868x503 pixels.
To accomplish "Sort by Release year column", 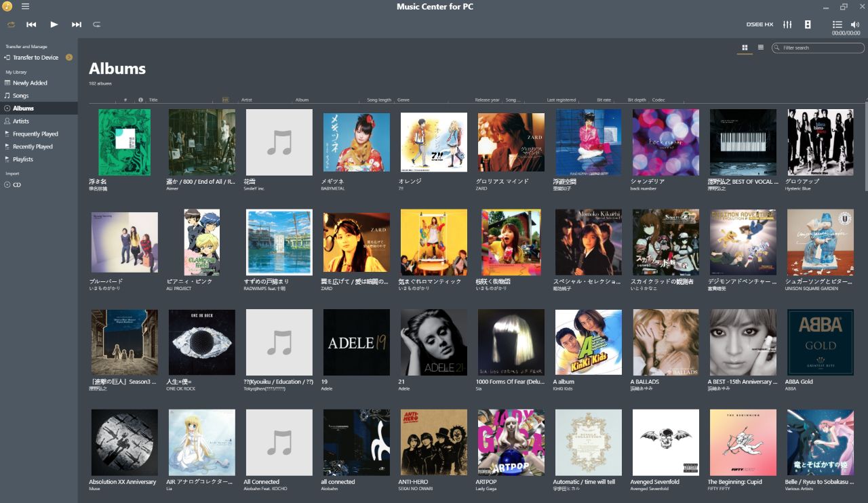I will click(487, 100).
